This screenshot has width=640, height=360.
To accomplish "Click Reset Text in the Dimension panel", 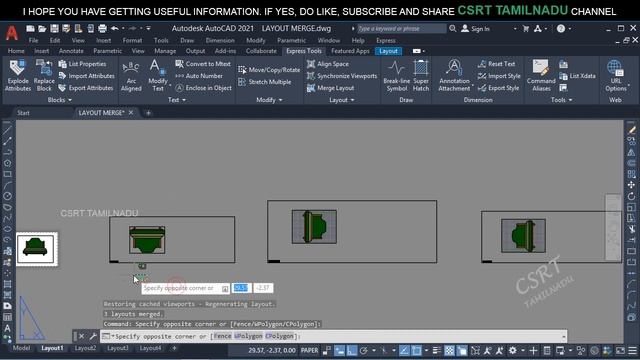I will [x=496, y=64].
